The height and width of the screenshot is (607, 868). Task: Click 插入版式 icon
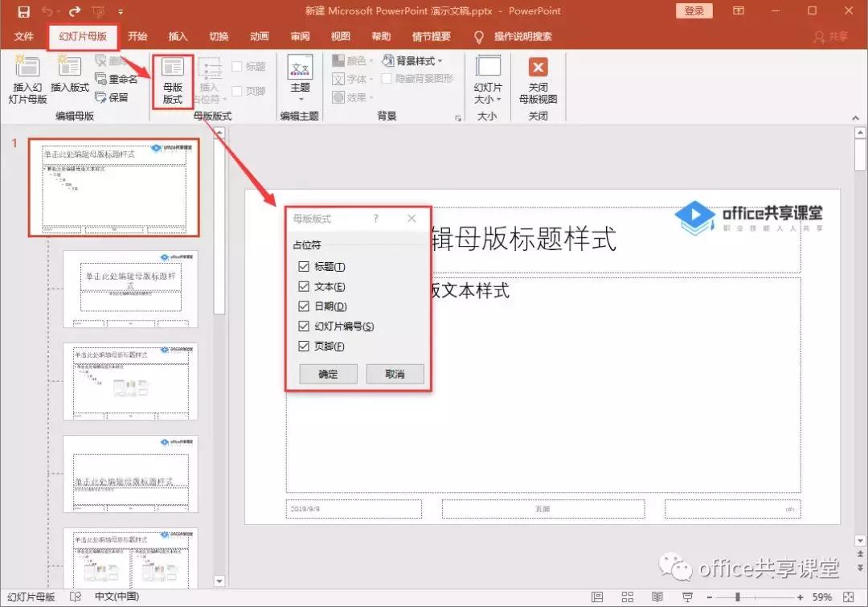[x=70, y=75]
